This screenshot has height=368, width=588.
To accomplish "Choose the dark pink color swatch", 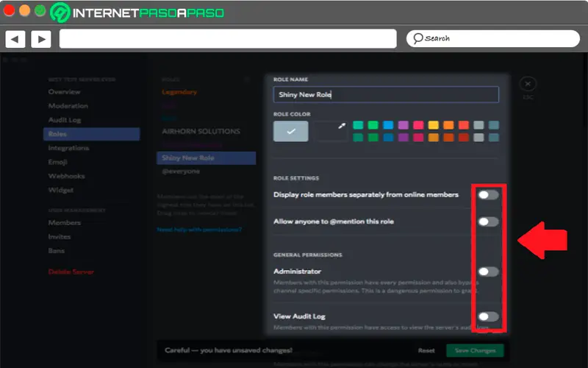I will click(x=418, y=138).
